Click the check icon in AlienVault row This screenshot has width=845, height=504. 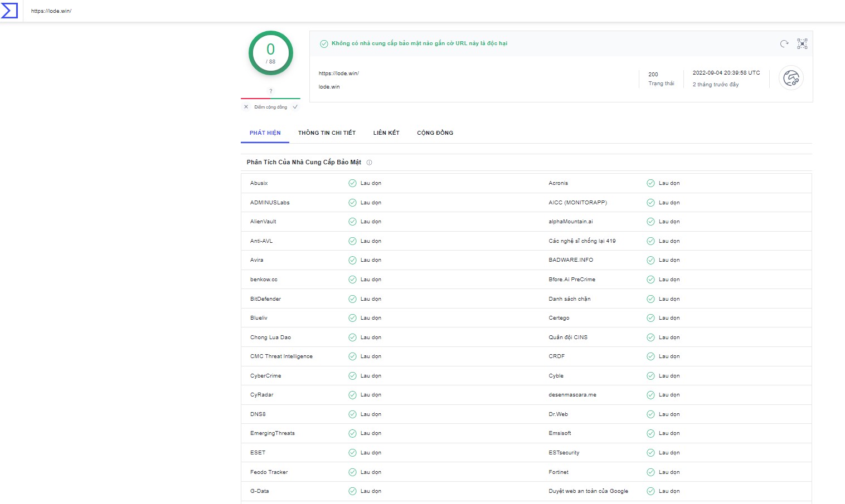coord(352,222)
